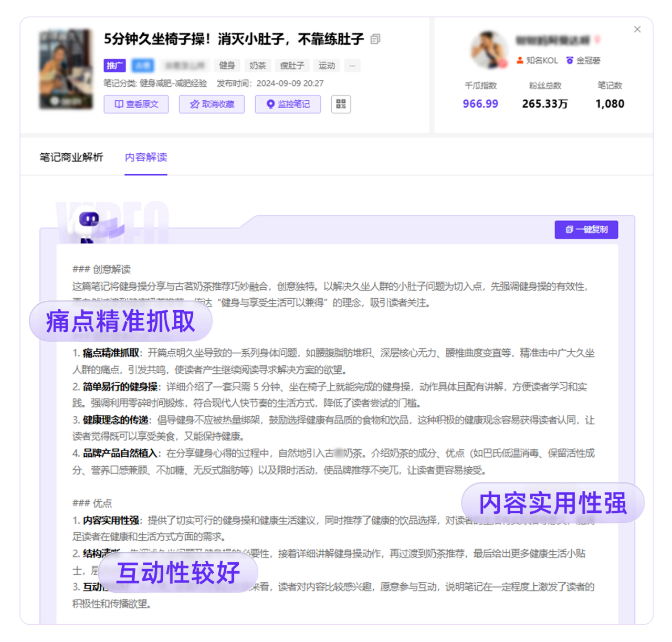Click the 千瓜指数 value 966.99

[480, 104]
